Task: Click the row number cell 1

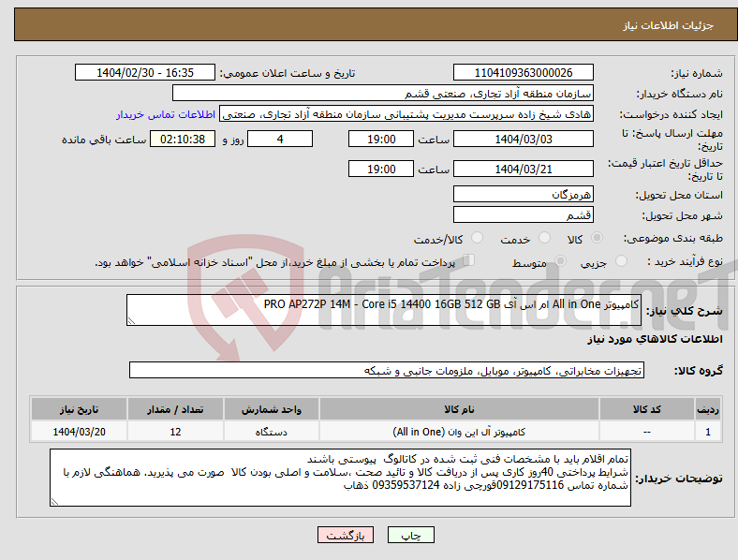Action: coord(708,432)
